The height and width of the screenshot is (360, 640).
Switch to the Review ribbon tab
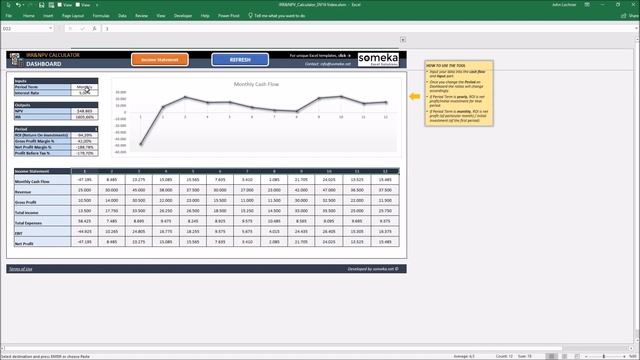tap(141, 16)
